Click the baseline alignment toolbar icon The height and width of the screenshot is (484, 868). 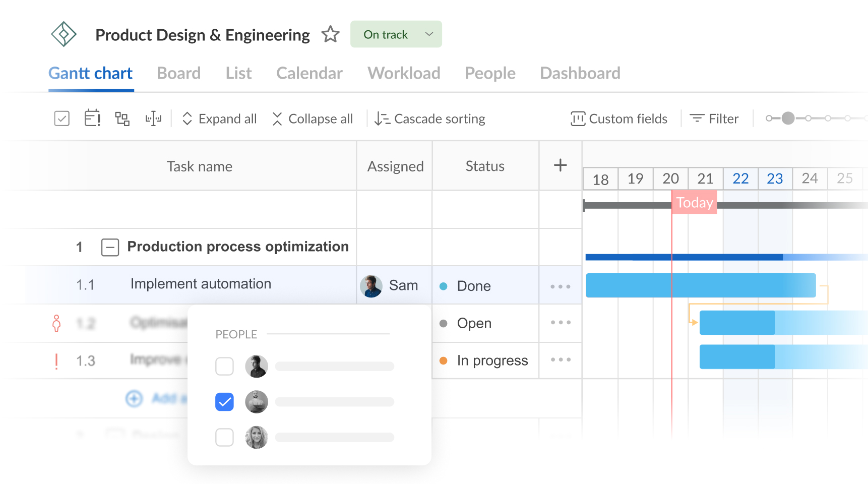click(153, 118)
